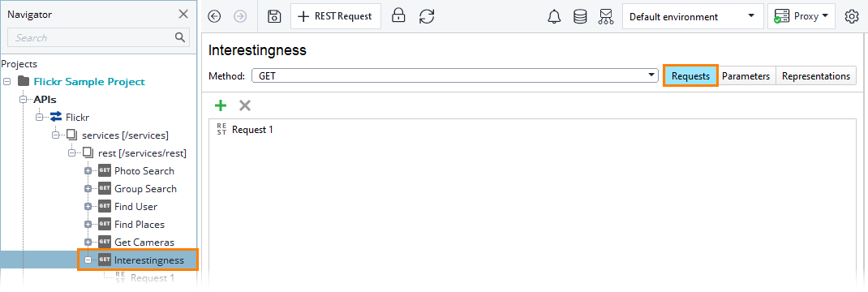Click the save project disk icon

click(274, 16)
